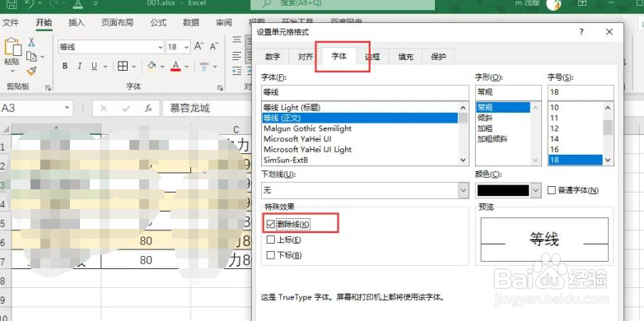Expand the Name Box dropdown arrow
The image size is (644, 321).
tap(67, 108)
